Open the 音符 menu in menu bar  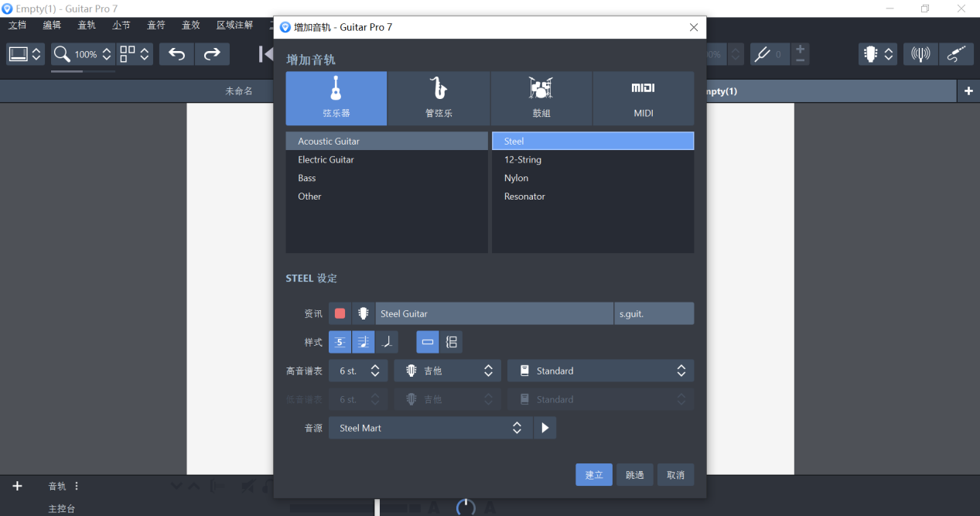(156, 25)
